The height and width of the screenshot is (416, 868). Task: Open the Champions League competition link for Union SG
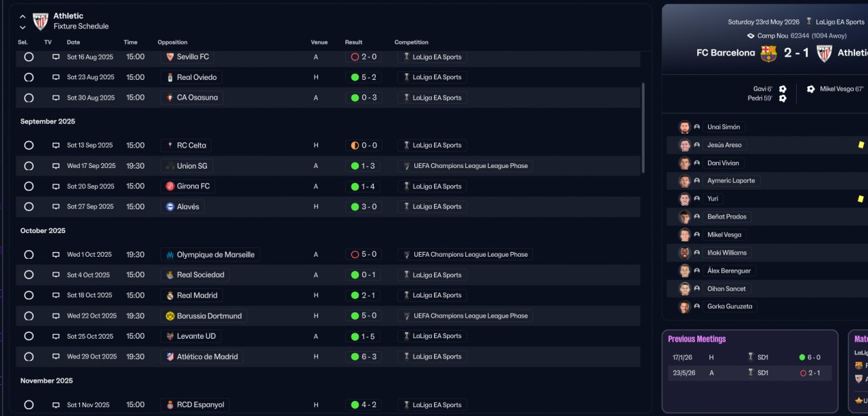coord(470,166)
